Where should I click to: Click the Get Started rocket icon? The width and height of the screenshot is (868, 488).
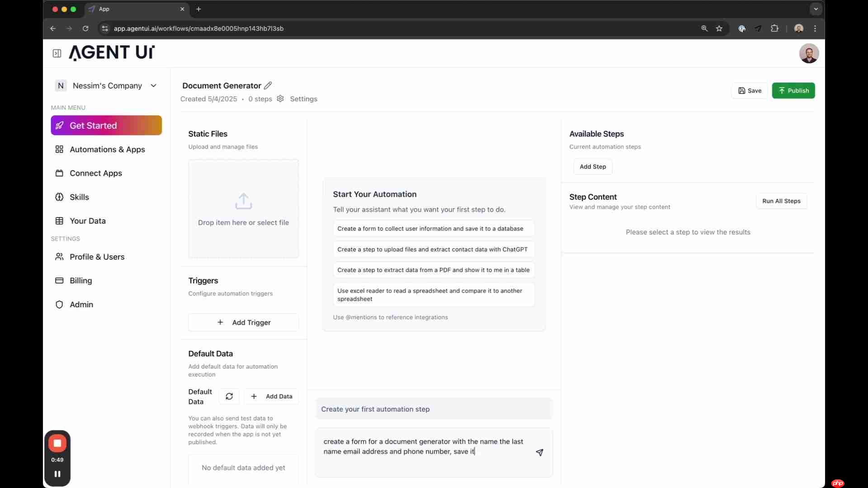(59, 126)
